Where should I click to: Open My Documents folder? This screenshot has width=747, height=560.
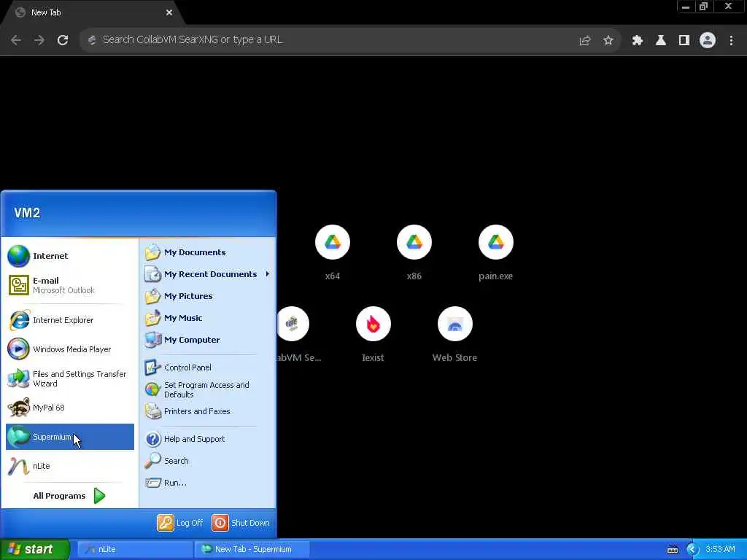pos(208,252)
